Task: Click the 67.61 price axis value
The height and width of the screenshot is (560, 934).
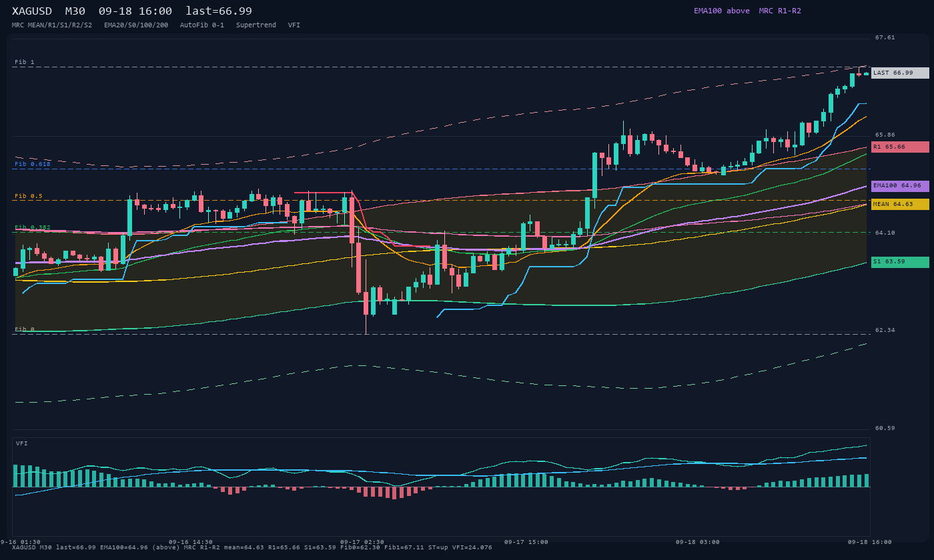Action: coord(885,37)
